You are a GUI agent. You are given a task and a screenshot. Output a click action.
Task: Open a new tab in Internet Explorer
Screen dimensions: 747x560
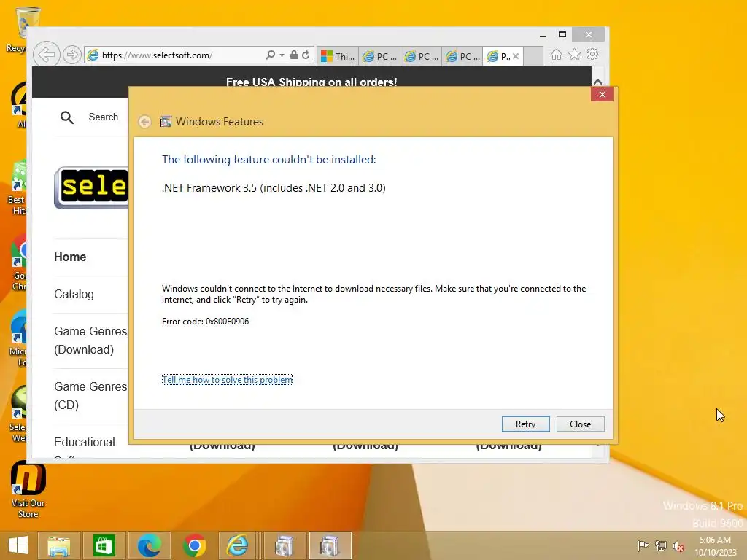pos(533,56)
